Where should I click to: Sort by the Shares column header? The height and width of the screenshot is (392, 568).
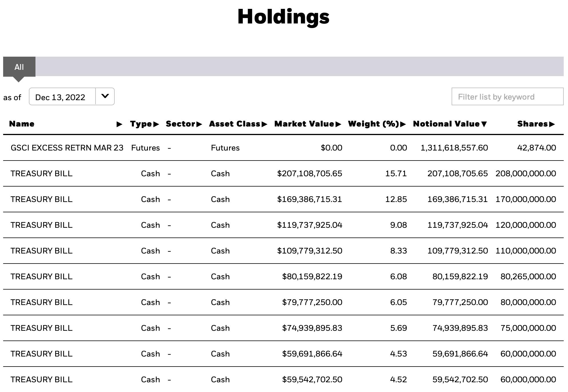point(536,124)
